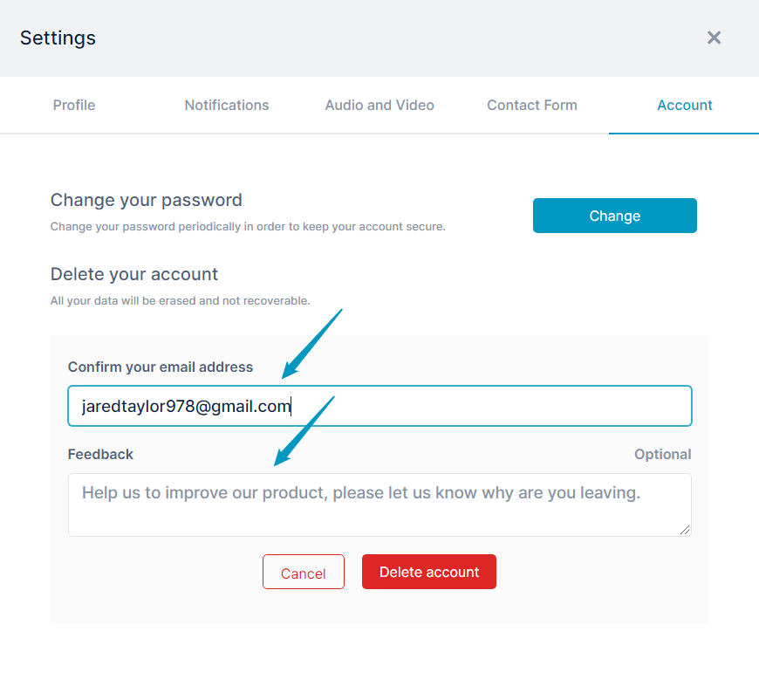Open the Notifications tab

coord(227,105)
